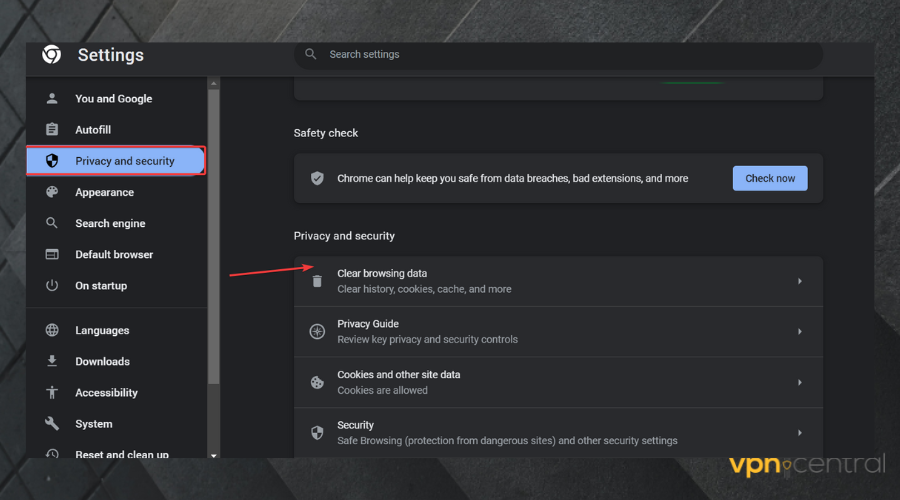Open System settings
This screenshot has height=500, width=900.
click(117, 424)
